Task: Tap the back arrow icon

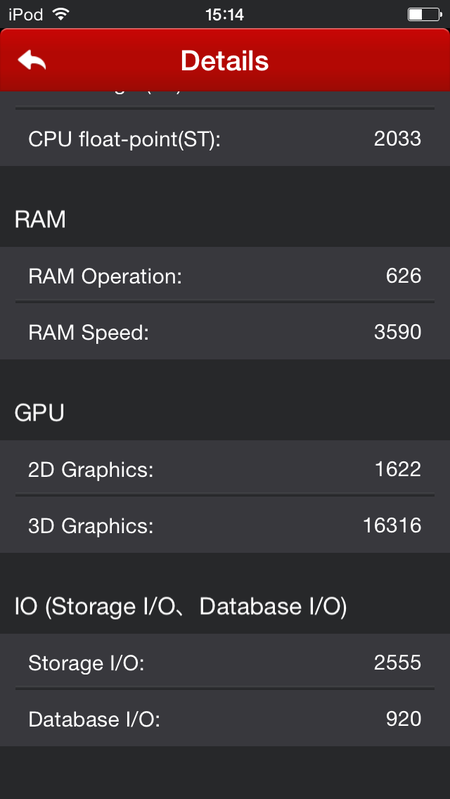Action: point(32,60)
